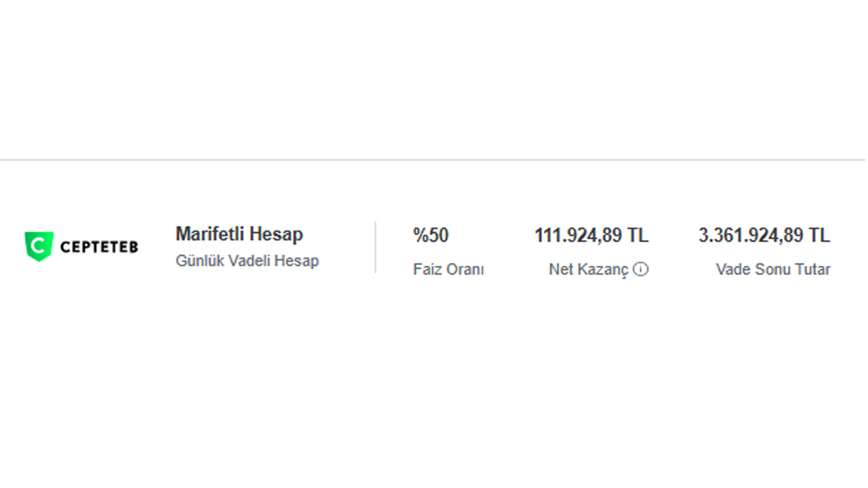The image size is (868, 488).
Task: Select the Net Kazanç label text
Action: (x=589, y=269)
